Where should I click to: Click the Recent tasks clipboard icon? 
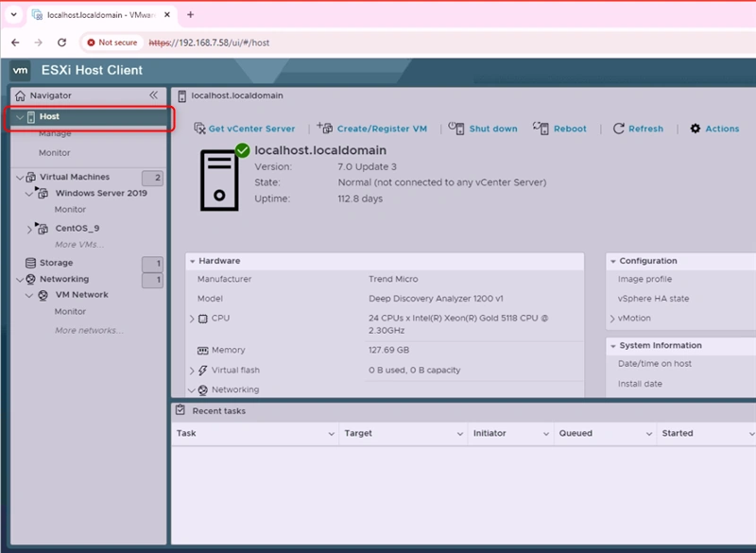(x=180, y=410)
